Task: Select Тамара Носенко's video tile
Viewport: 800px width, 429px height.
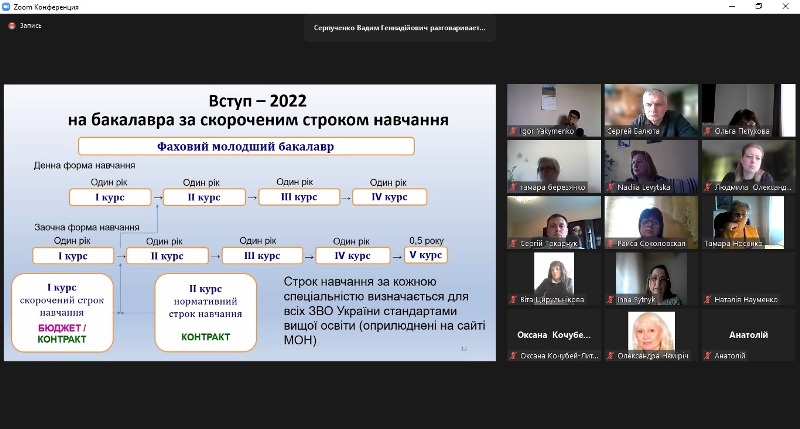Action: [748, 223]
